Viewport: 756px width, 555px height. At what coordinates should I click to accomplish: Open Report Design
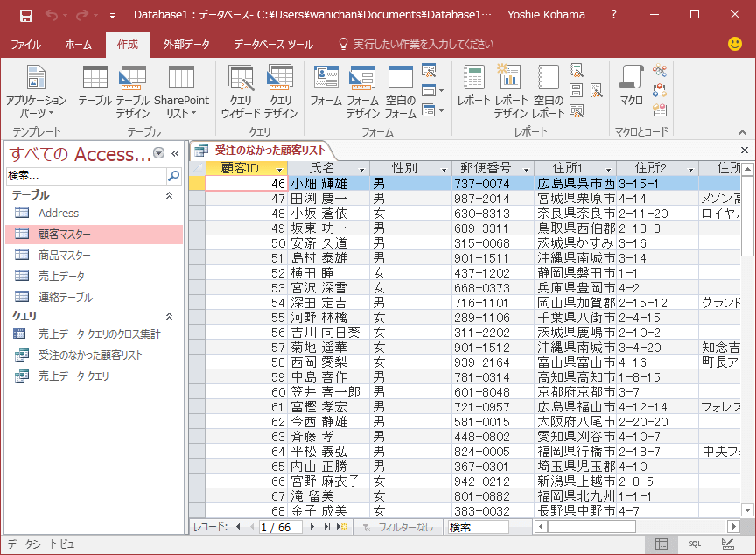[x=511, y=92]
